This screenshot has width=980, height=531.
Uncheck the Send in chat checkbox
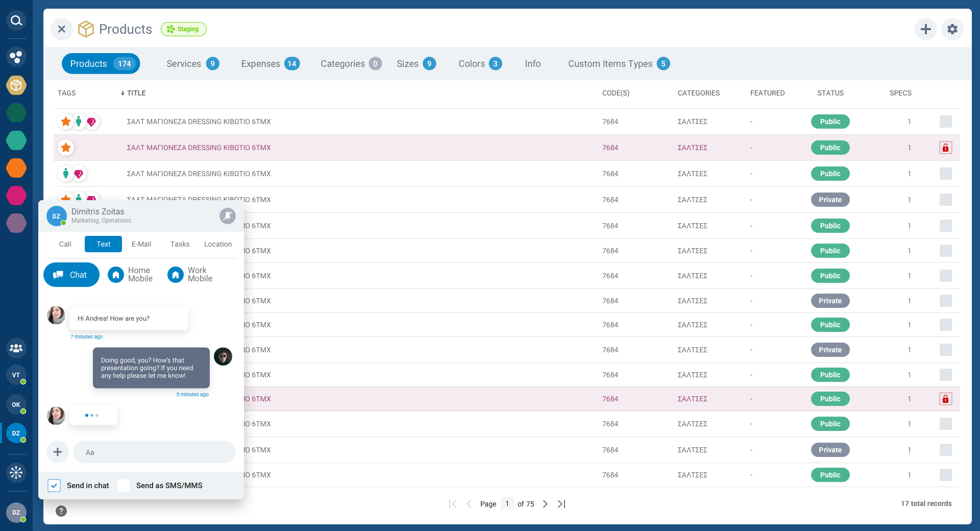click(x=54, y=486)
